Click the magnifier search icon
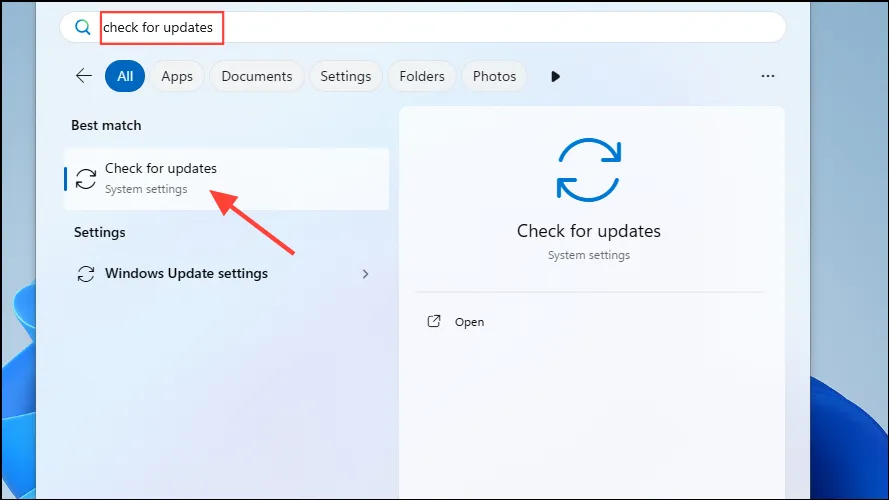The width and height of the screenshot is (889, 500). pos(83,27)
